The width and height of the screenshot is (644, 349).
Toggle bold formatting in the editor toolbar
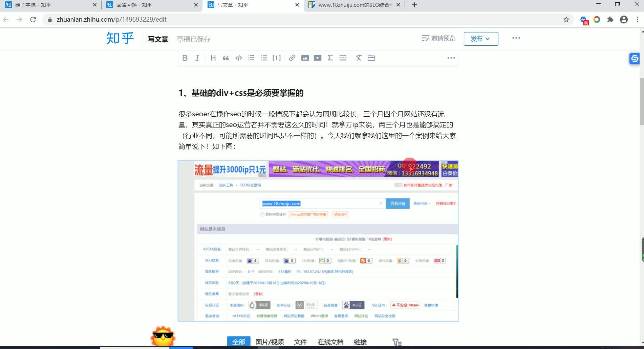point(185,58)
